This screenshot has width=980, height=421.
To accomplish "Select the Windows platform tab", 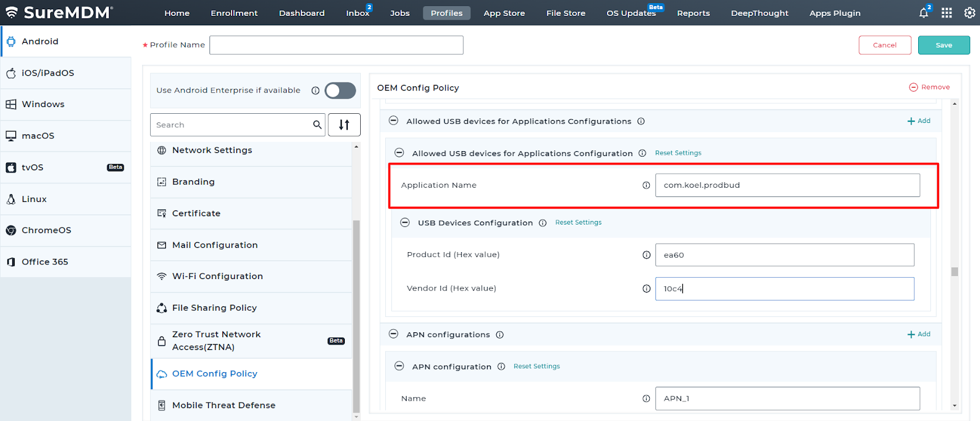I will (x=66, y=104).
